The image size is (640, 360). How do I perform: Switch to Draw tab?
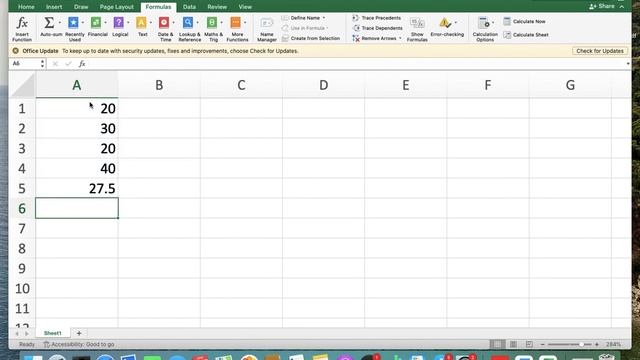pyautogui.click(x=81, y=7)
